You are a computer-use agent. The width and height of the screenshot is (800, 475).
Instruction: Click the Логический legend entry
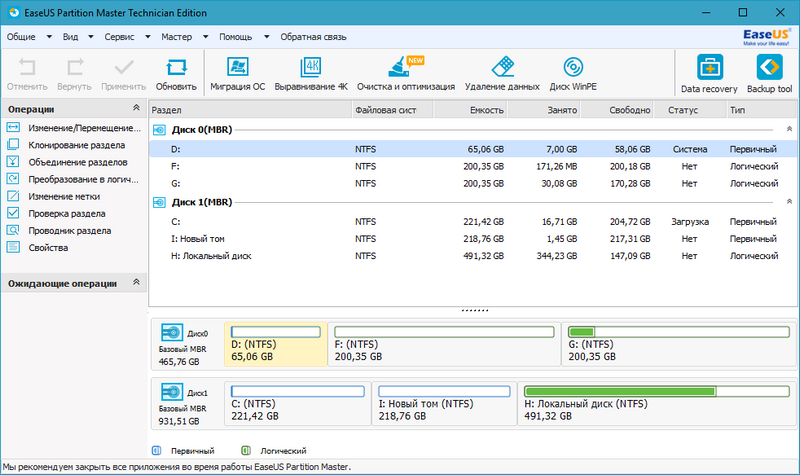pyautogui.click(x=274, y=451)
